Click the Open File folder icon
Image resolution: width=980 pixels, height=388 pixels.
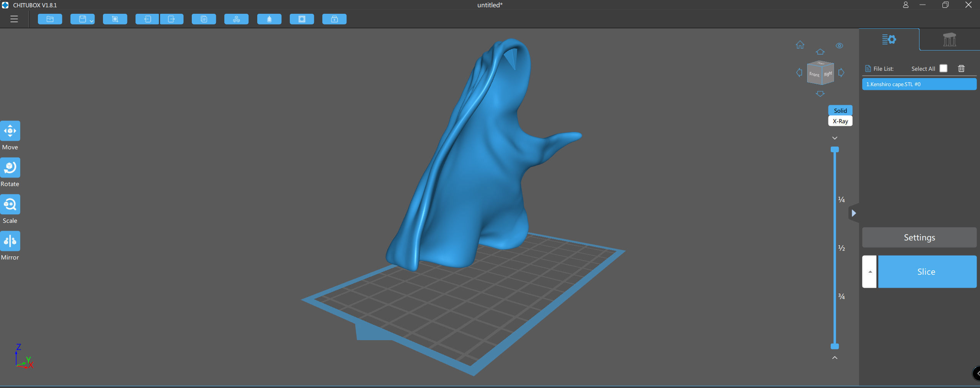click(x=50, y=19)
